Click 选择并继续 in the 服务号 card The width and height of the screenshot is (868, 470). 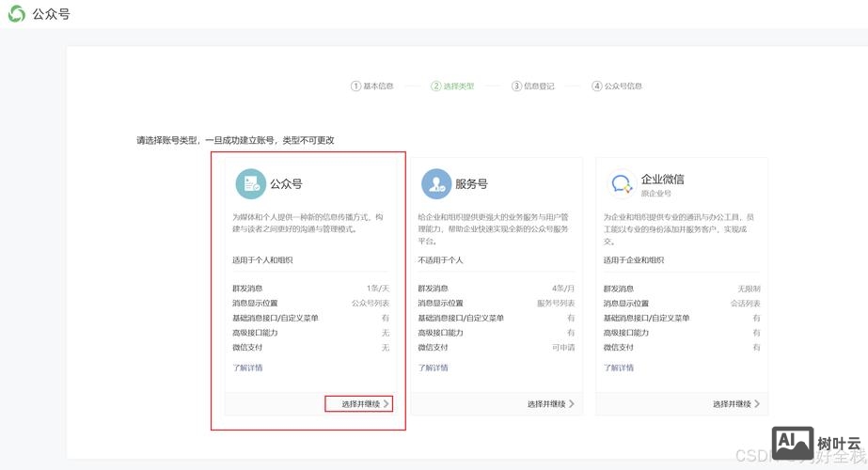coord(551,404)
